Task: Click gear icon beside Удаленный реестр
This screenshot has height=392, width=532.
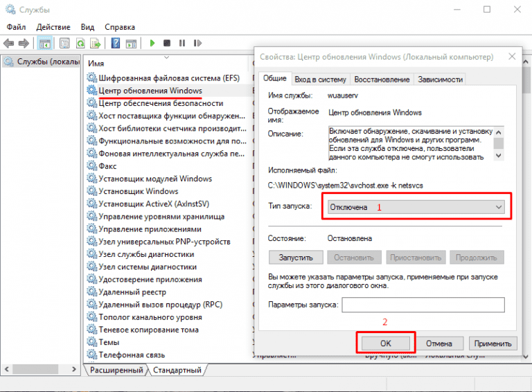Action: (92, 292)
